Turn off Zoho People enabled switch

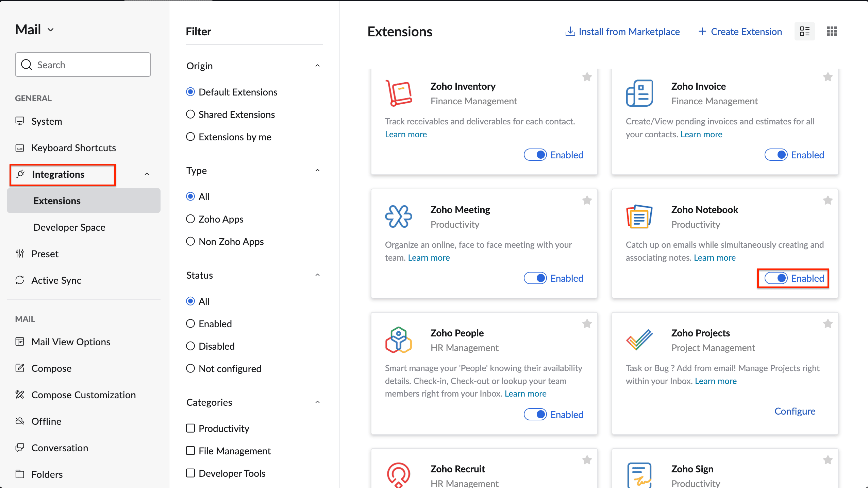535,414
